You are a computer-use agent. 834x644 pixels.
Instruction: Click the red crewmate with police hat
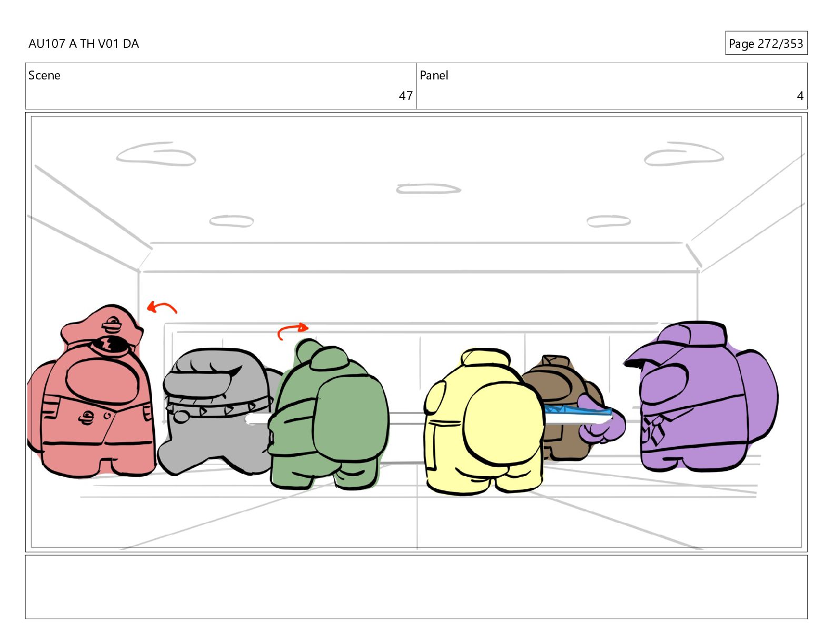[x=92, y=392]
